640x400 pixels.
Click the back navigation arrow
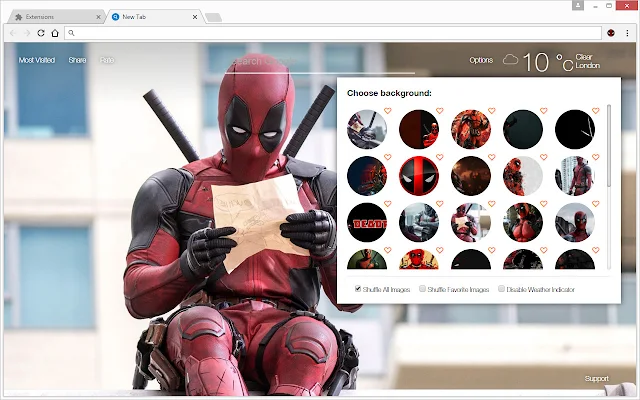point(13,33)
